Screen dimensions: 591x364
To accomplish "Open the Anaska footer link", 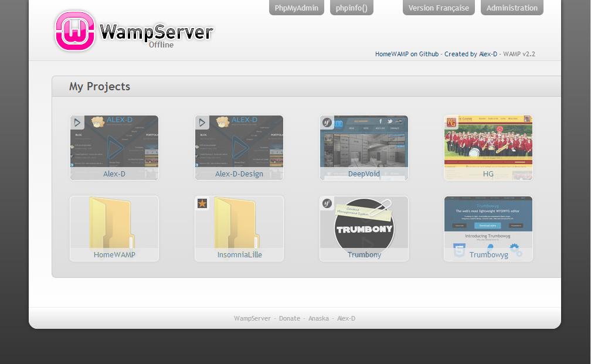I will coord(318,318).
